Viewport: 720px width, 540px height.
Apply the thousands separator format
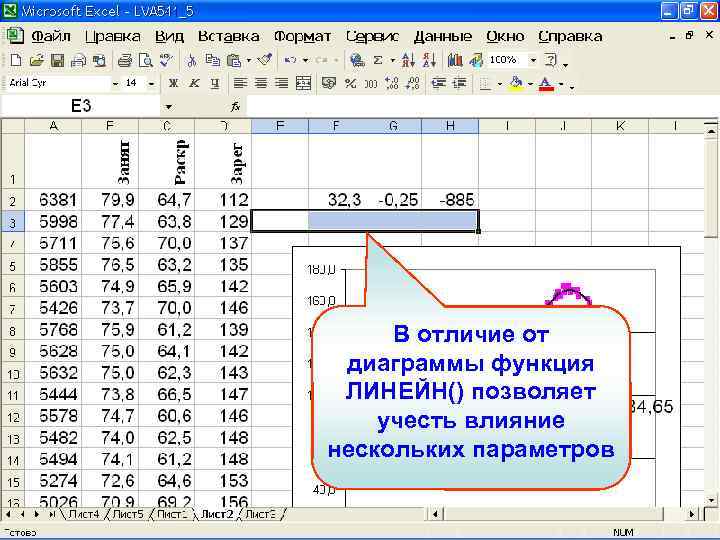click(371, 83)
